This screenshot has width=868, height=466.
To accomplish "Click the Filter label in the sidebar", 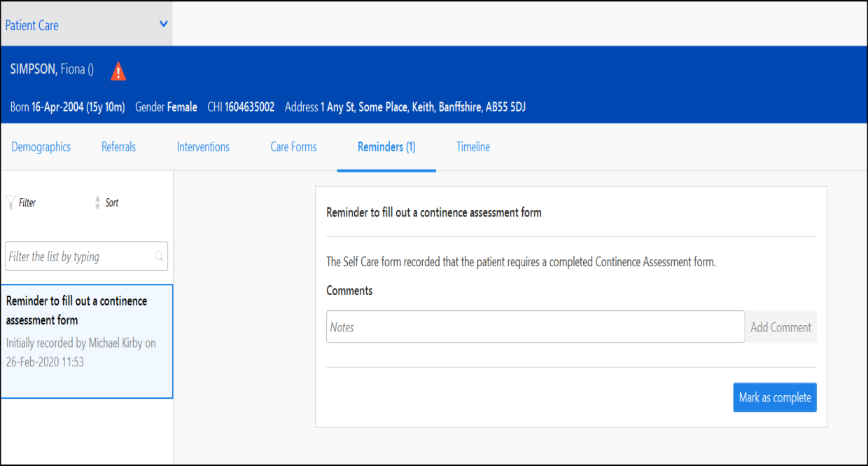I will (27, 203).
